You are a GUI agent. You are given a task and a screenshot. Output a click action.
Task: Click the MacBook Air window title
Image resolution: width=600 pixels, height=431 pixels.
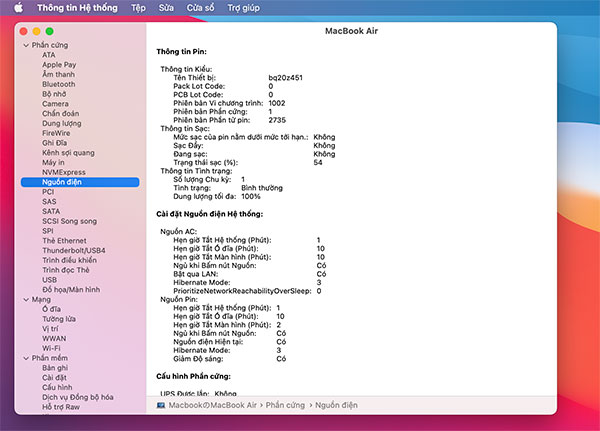351,31
